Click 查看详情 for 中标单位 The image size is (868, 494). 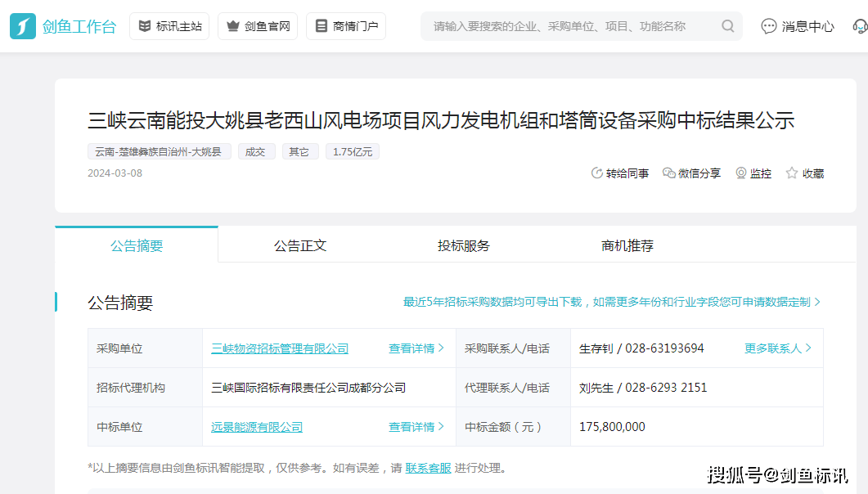[416, 427]
